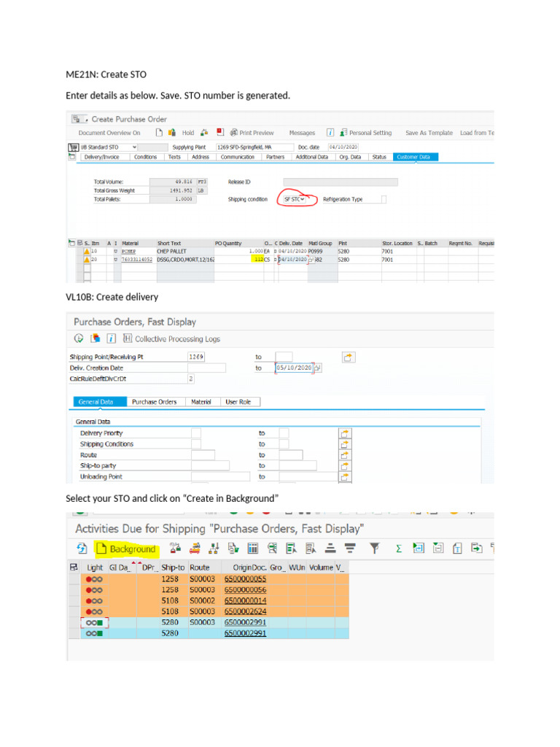Click the warning triangle icon on item 20
The height and width of the screenshot is (747, 560).
(87, 260)
